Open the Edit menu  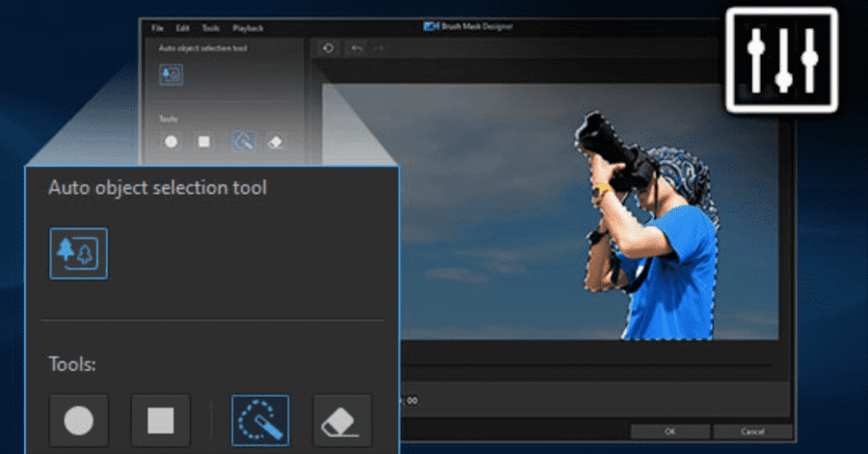[x=182, y=28]
